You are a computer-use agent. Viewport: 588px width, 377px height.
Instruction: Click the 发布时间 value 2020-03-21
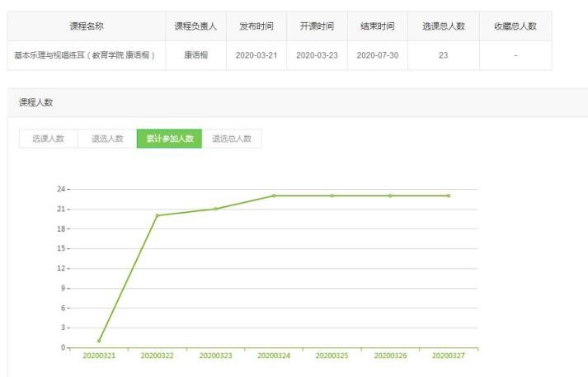tap(256, 55)
